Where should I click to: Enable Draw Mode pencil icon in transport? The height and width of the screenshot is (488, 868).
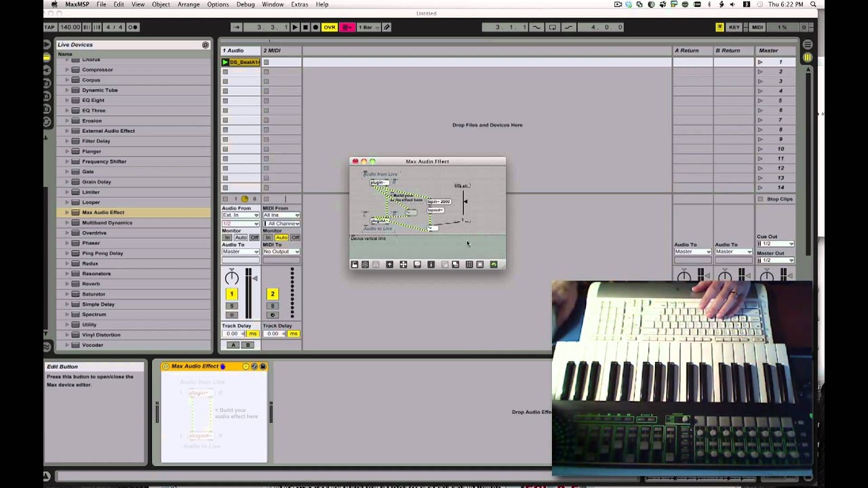coord(387,27)
